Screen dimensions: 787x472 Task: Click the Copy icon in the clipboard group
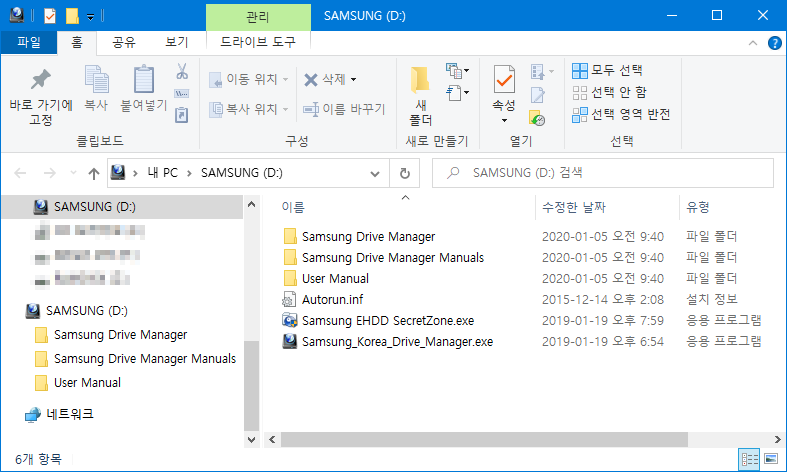(96, 79)
